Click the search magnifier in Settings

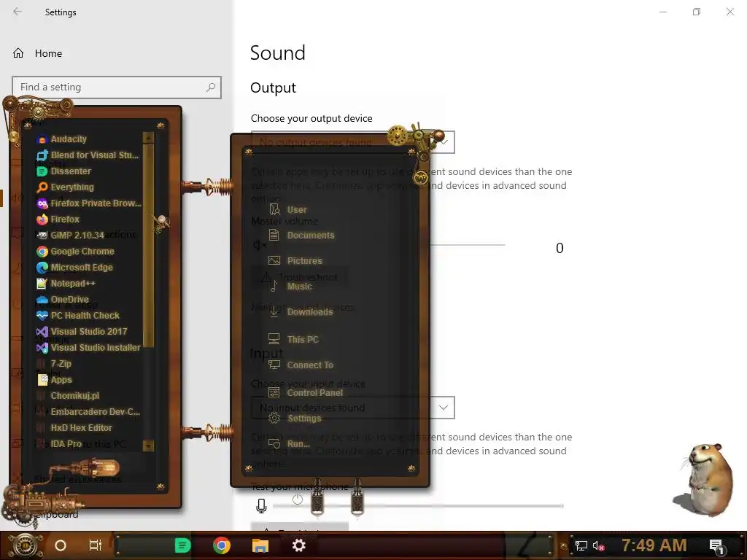coord(211,87)
